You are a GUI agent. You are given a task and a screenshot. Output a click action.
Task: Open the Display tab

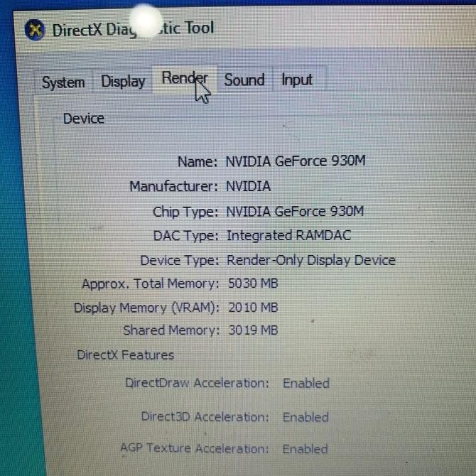[x=123, y=82]
